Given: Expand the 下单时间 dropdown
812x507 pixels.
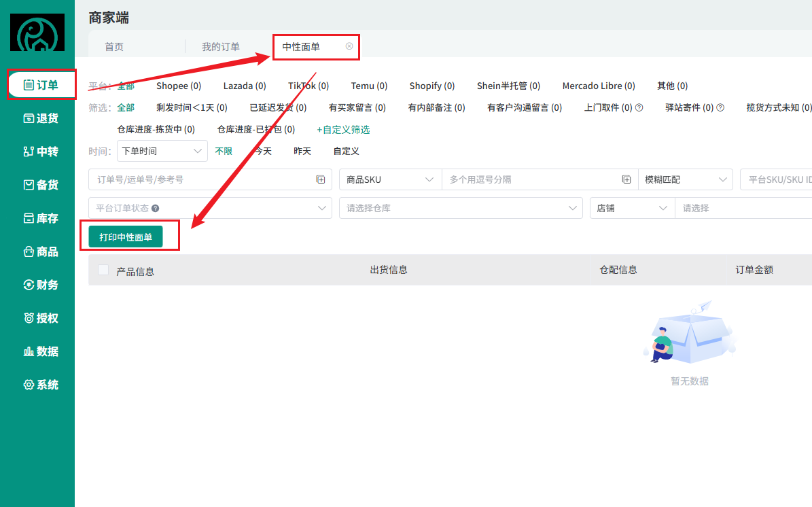Looking at the screenshot, I should [162, 151].
